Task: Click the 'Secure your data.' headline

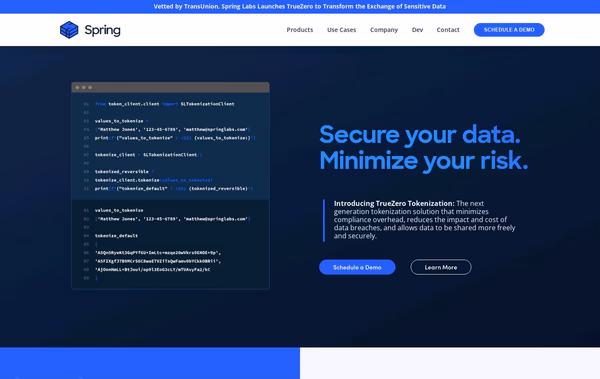Action: 420,134
